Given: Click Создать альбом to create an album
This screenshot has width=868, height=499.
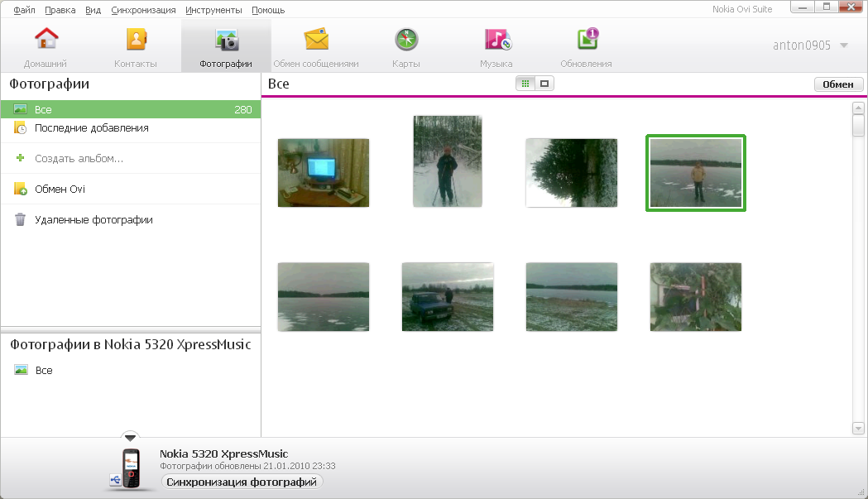Looking at the screenshot, I should (x=131, y=158).
